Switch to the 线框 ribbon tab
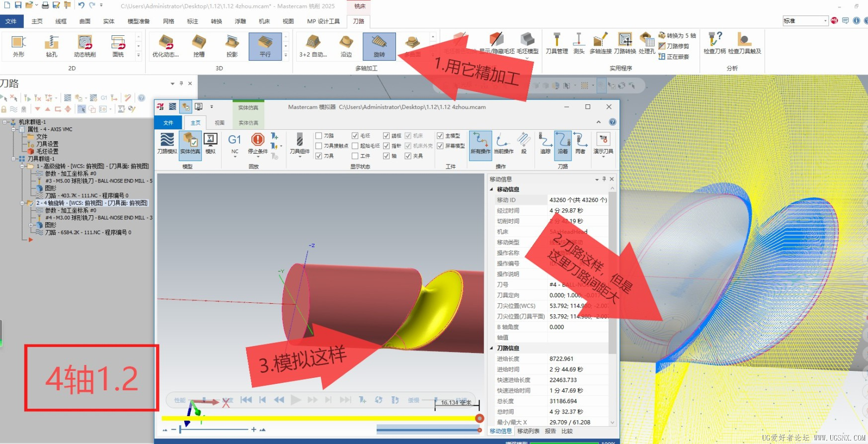Screen dimensions: 868x444 coord(61,21)
